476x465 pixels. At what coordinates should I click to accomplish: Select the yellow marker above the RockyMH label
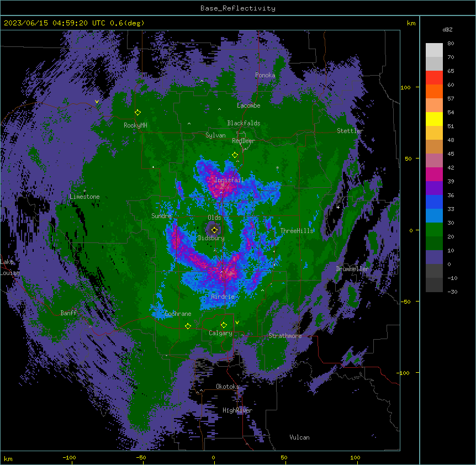[x=137, y=113]
